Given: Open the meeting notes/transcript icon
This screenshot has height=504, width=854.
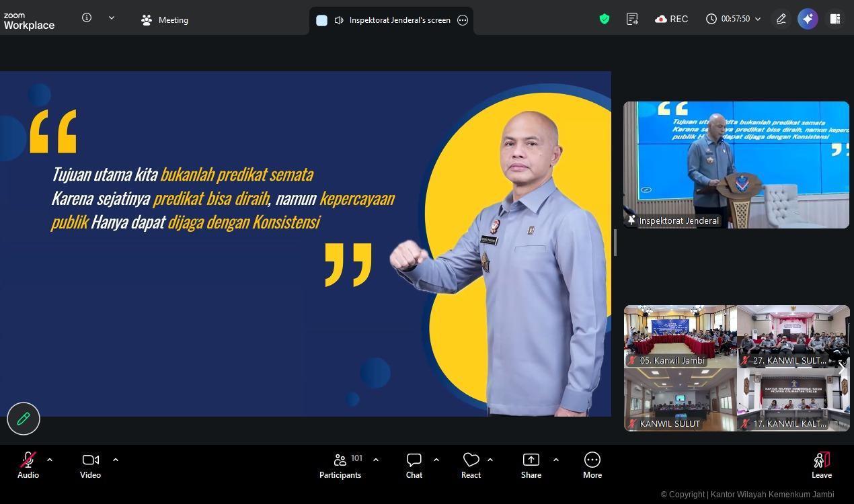Looking at the screenshot, I should click(632, 19).
